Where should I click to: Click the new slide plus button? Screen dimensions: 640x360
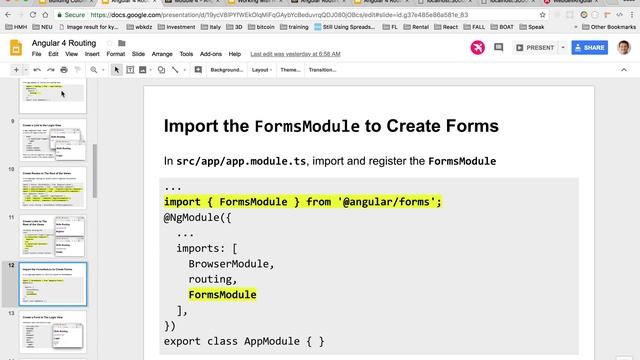pyautogui.click(x=16, y=70)
